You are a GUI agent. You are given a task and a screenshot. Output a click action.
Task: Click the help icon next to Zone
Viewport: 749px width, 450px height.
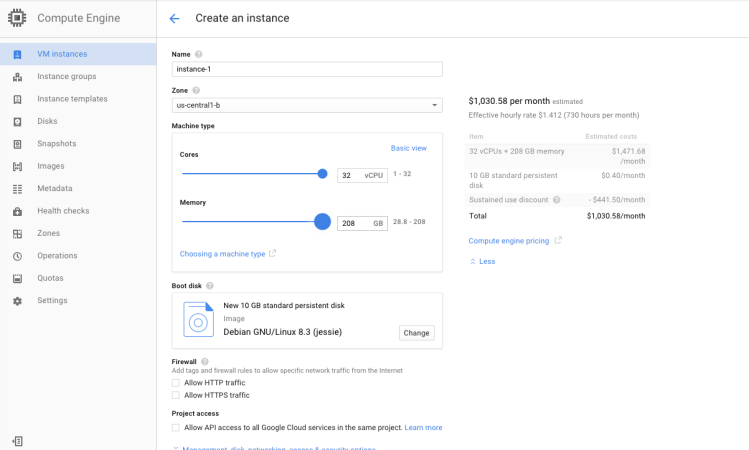pos(196,90)
